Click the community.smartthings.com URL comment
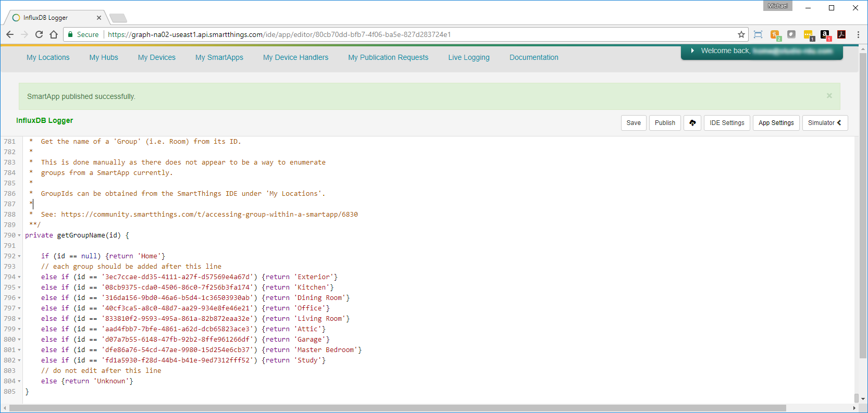 (x=209, y=215)
